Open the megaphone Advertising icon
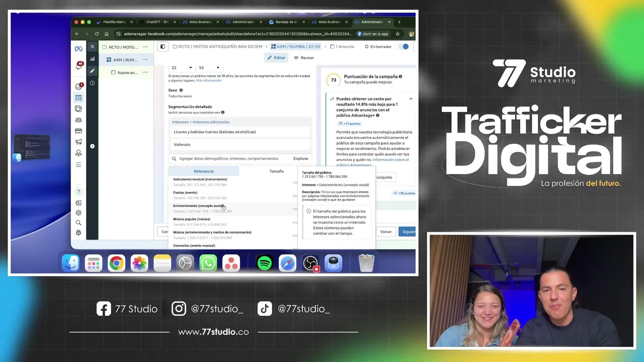The width and height of the screenshot is (644, 362). pos(78,142)
